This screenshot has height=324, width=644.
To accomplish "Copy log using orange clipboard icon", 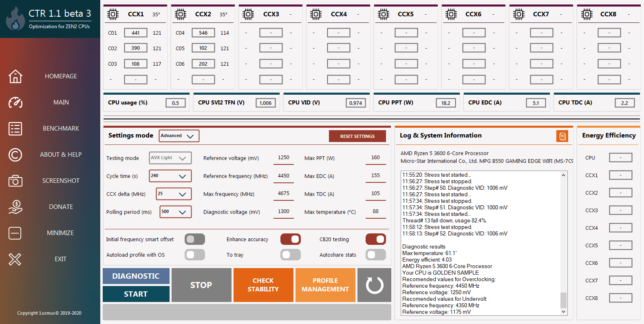I will 562,136.
